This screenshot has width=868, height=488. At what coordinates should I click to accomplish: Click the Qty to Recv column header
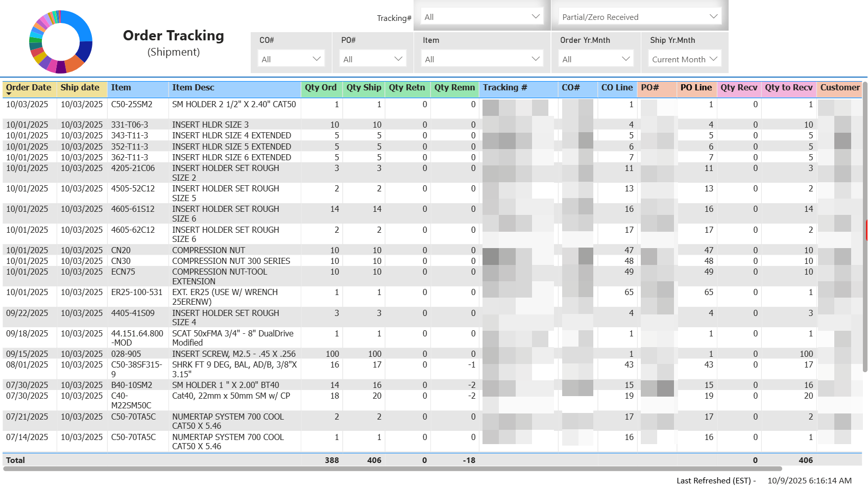(788, 88)
